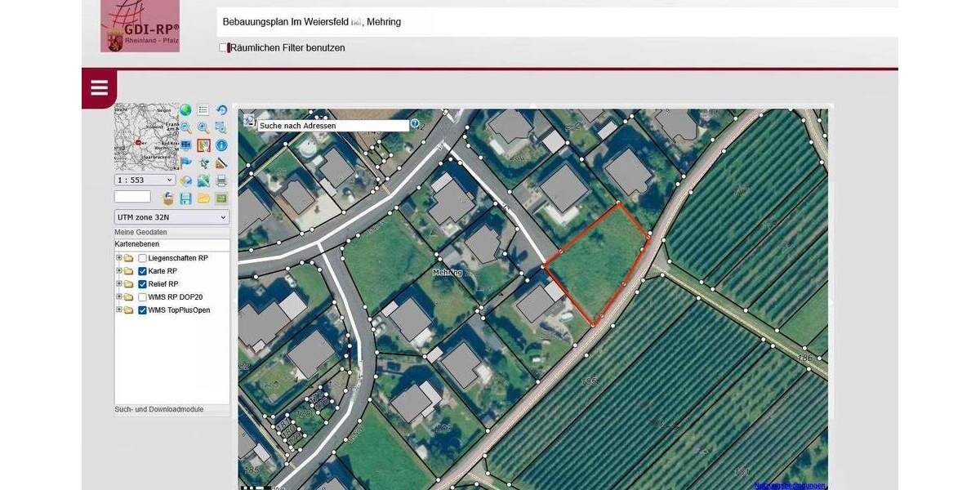The image size is (980, 490).
Task: Expand the Relief RP tree node
Action: coord(119,284)
